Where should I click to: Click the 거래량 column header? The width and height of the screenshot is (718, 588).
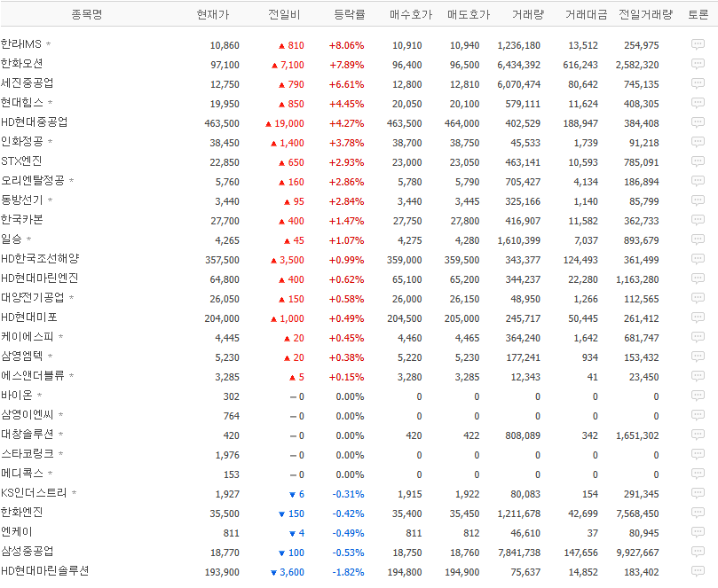pos(528,15)
